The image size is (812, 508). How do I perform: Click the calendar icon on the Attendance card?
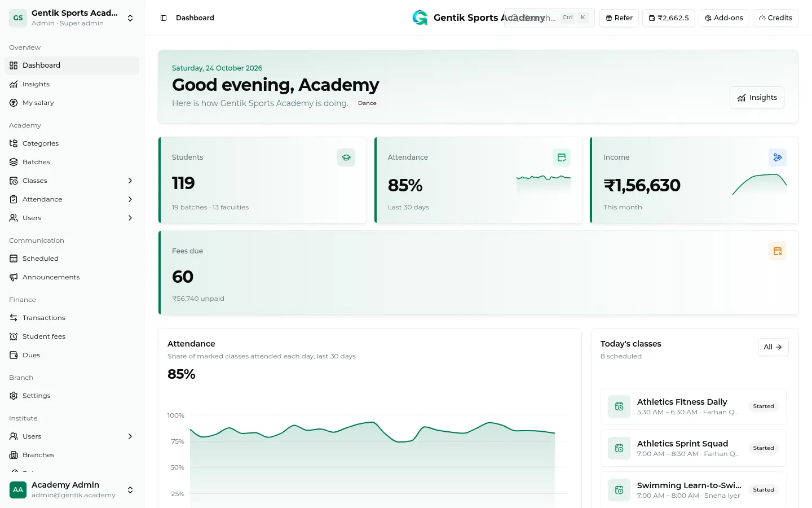tap(562, 157)
